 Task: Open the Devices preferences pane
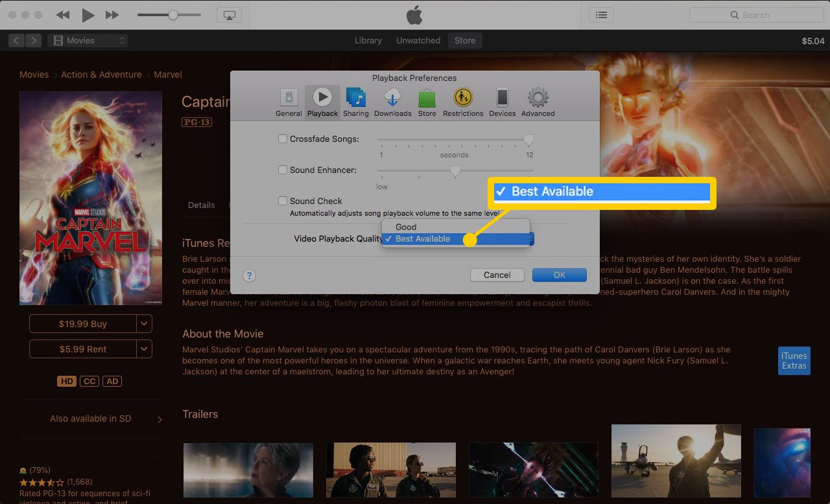click(503, 102)
